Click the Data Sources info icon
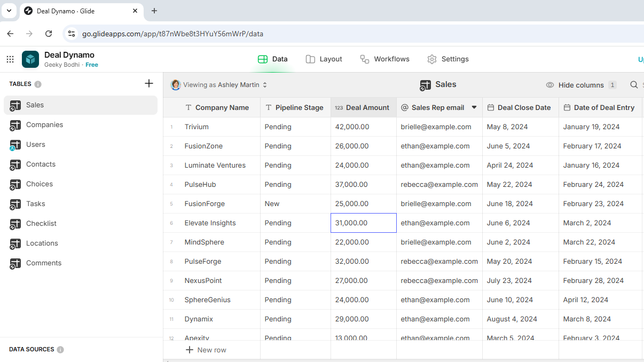Screen dimensions: 644x362 tap(60, 350)
